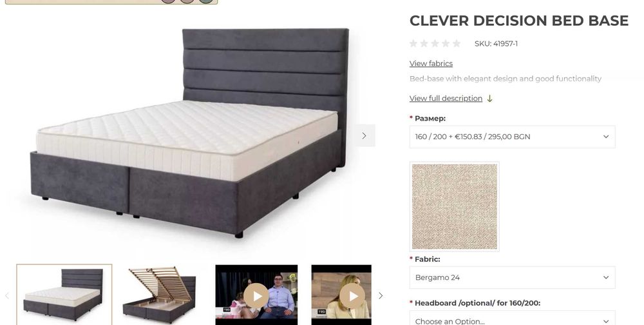Click the beige fabric swatch preview
This screenshot has height=325, width=644.
pos(454,206)
